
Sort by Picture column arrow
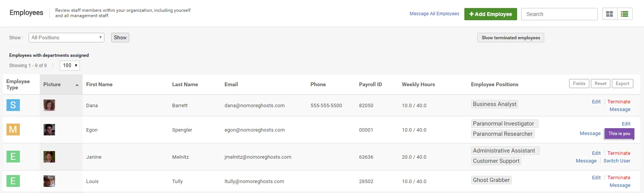[x=77, y=85]
